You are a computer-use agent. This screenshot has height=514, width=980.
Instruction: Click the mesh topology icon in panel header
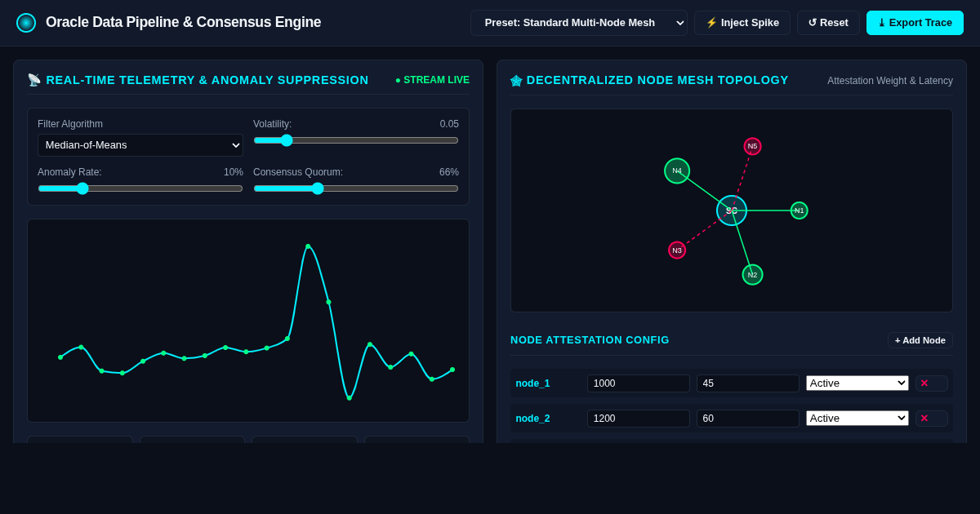point(516,80)
